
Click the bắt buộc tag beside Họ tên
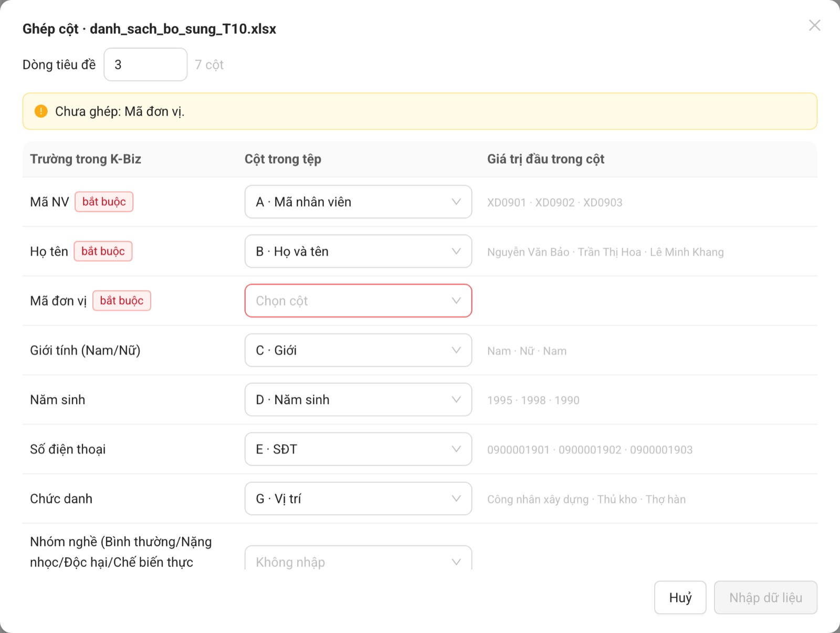coord(103,251)
